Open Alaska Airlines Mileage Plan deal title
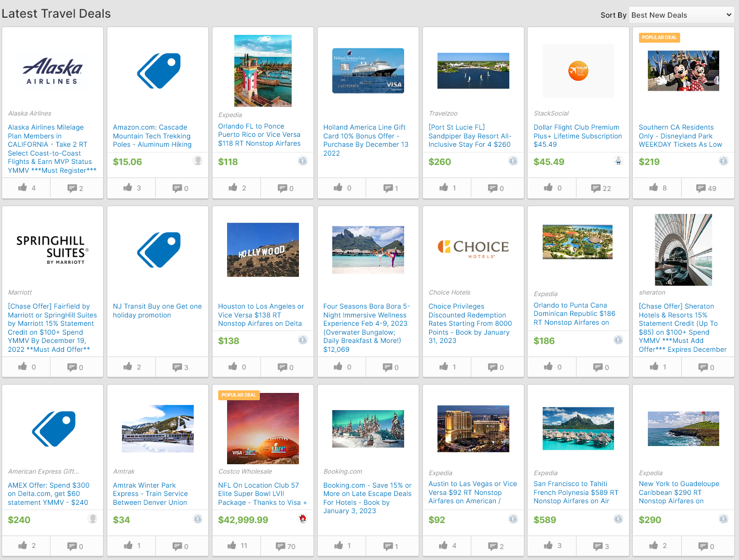Viewport: 739px width, 560px height. tap(52, 149)
